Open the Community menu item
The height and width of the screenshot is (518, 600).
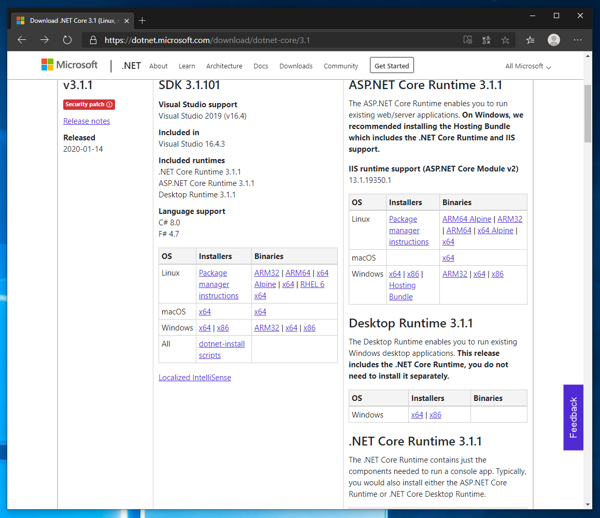341,66
